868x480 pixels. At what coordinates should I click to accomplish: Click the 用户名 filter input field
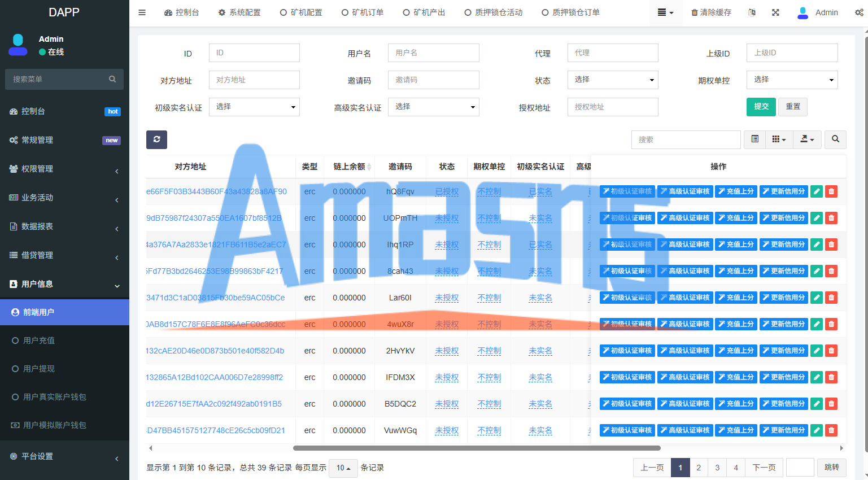[434, 53]
